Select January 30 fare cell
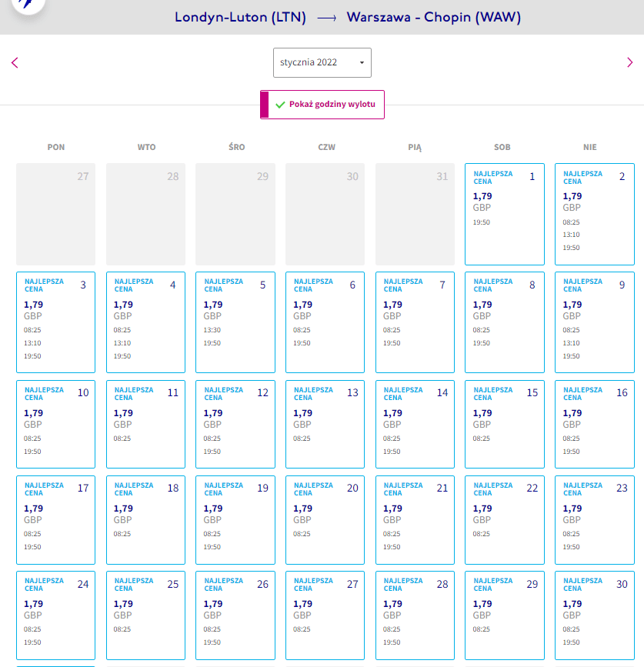This screenshot has height=667, width=644. (594, 615)
